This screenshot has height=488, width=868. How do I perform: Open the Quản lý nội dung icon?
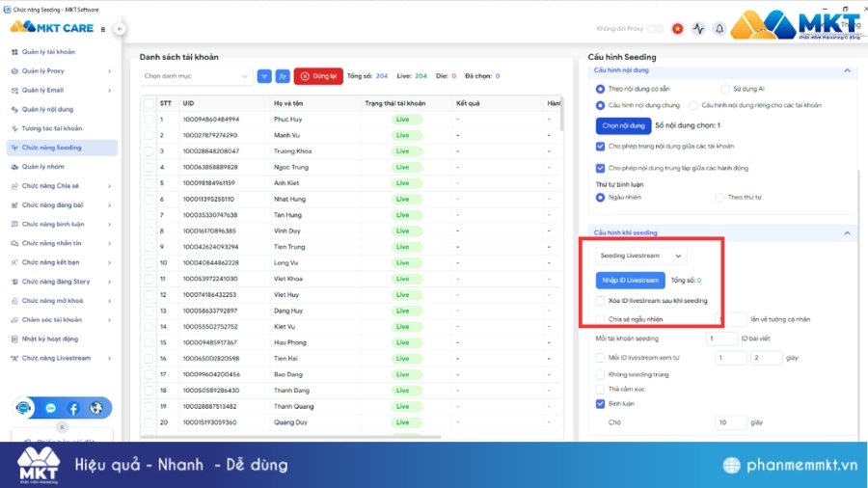(14, 110)
